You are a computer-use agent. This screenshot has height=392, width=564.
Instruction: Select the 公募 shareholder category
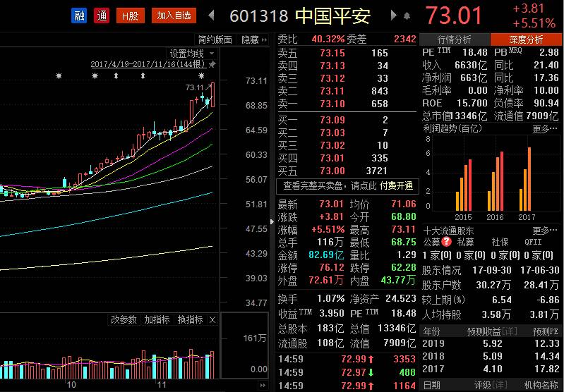click(431, 242)
